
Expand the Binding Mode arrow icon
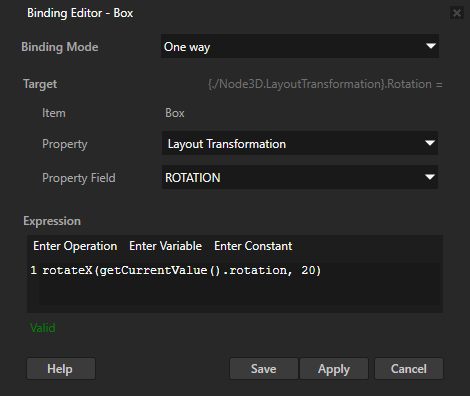pos(431,46)
